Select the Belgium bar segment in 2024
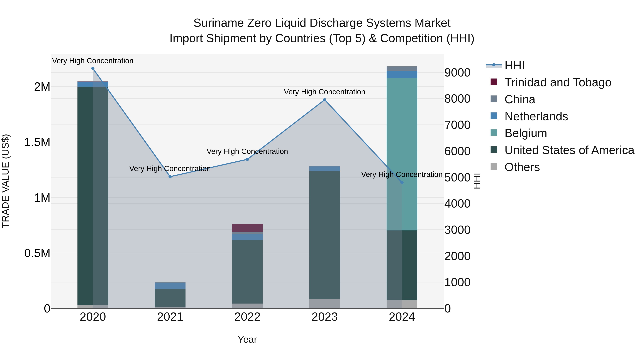 402,154
